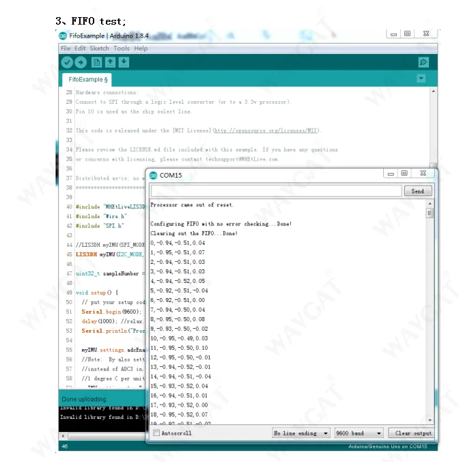Create a new sketch with the New icon
Image resolution: width=476 pixels, height=462 pixels.
pyautogui.click(x=96, y=62)
